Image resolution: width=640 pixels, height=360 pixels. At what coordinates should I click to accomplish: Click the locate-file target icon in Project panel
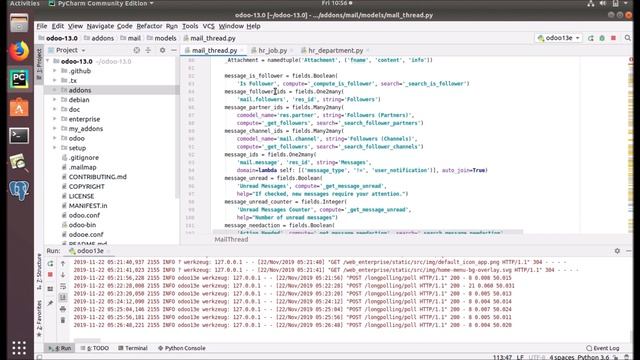click(137, 50)
